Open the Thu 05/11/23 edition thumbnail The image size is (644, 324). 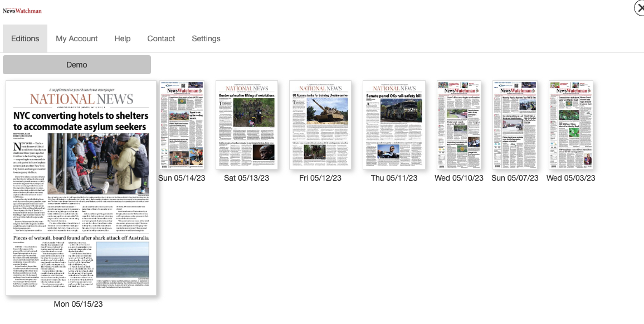pyautogui.click(x=394, y=125)
